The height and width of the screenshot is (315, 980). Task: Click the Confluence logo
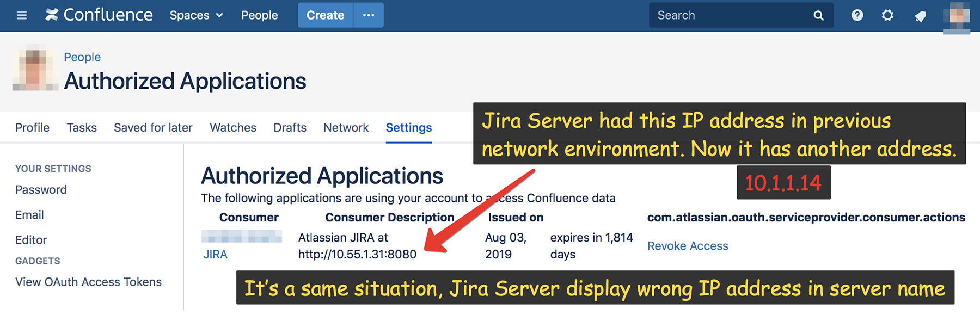(x=99, y=15)
